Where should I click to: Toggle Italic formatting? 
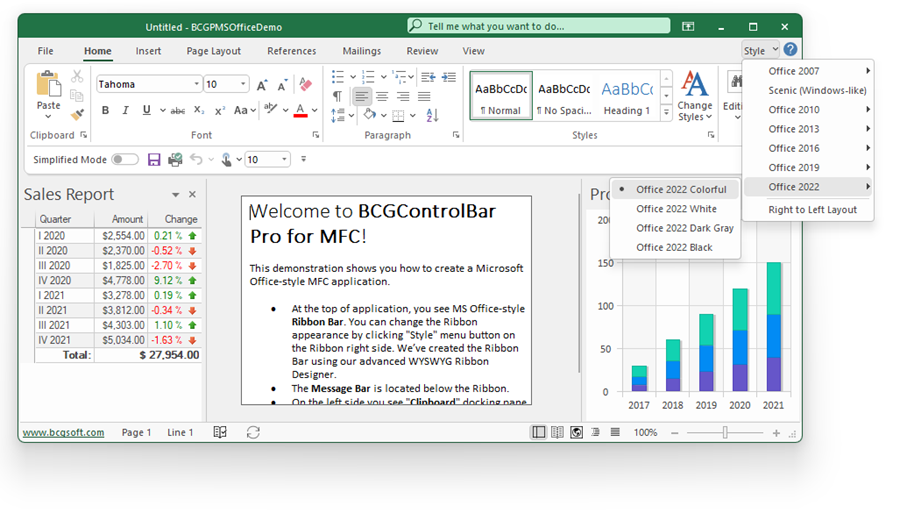[x=126, y=110]
